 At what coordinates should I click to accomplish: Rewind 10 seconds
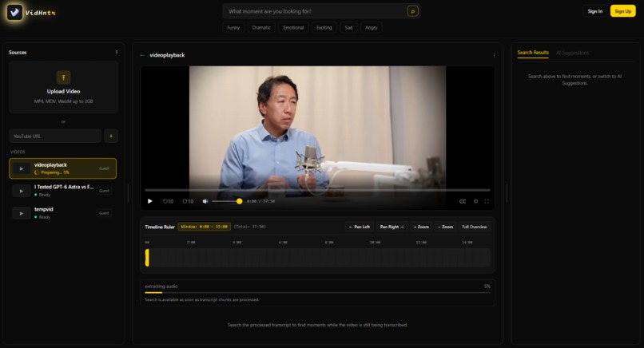(168, 201)
